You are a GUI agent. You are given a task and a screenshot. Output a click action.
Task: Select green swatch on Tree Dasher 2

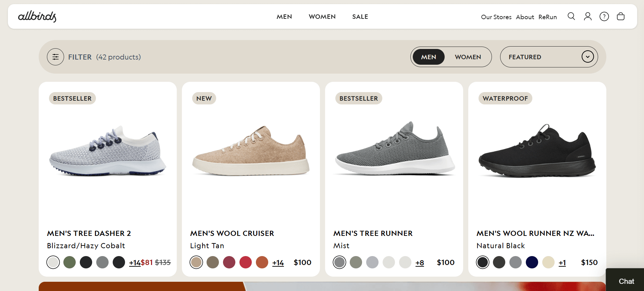click(x=70, y=262)
